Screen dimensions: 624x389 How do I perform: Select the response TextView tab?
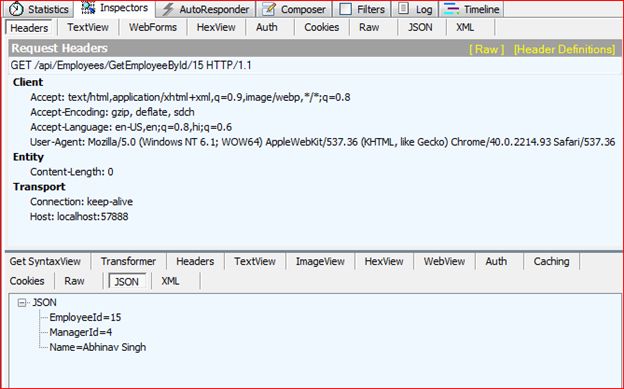point(255,262)
